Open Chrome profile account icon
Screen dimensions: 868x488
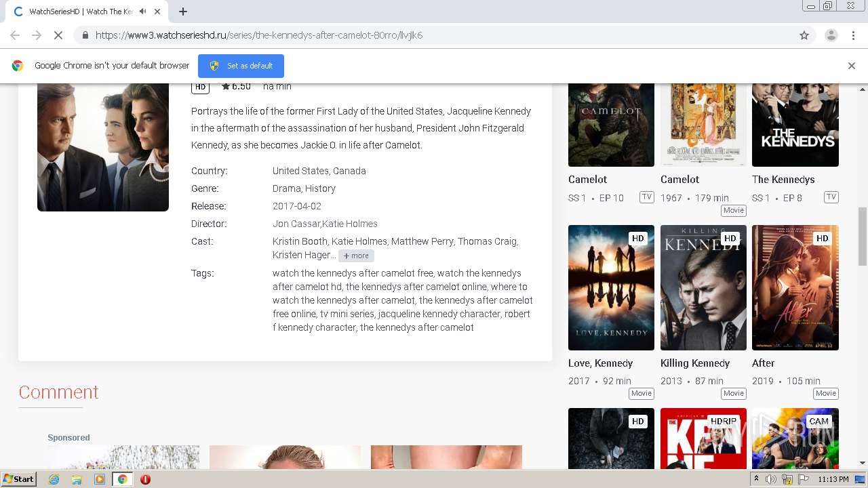pos(831,35)
